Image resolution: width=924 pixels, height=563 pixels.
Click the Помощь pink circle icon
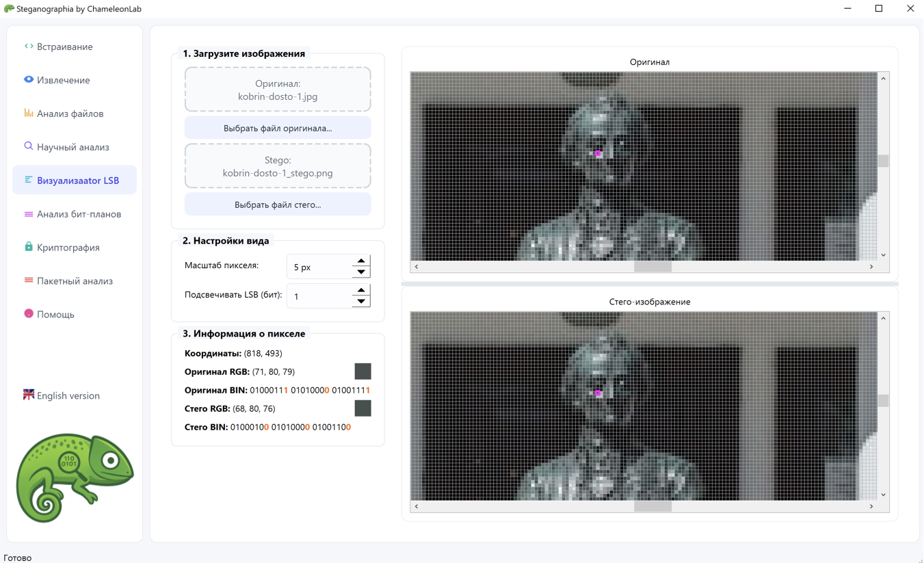[x=29, y=313]
